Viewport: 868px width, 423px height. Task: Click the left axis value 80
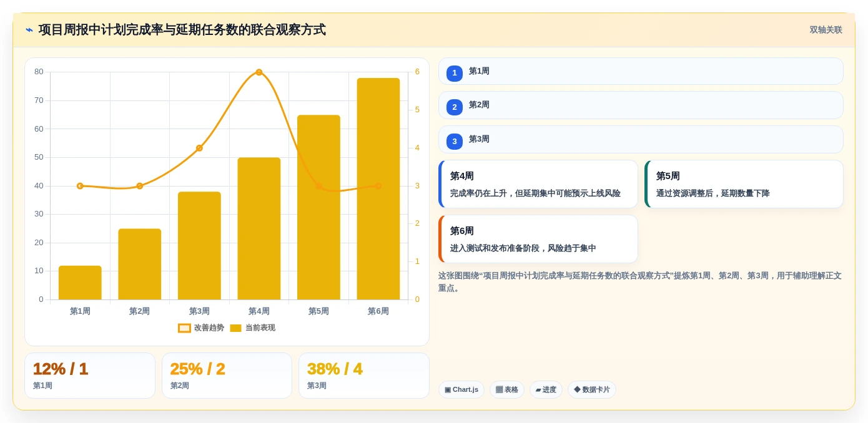coord(39,72)
